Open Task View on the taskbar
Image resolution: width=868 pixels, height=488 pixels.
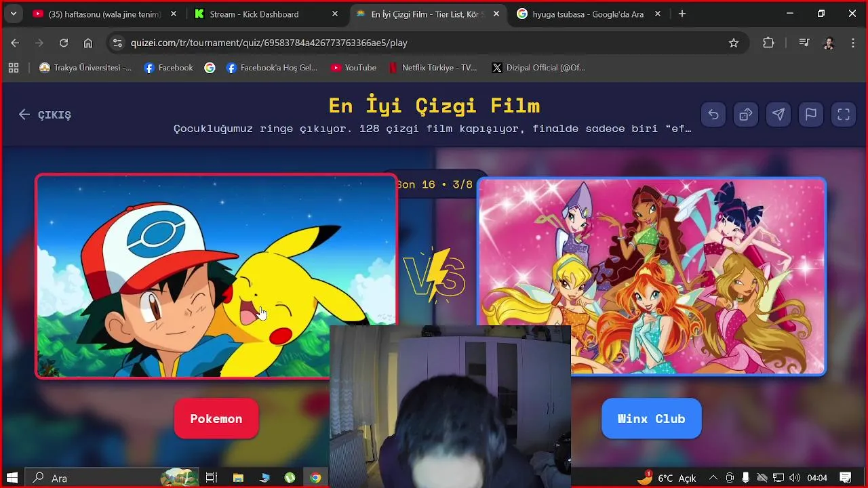pyautogui.click(x=212, y=478)
